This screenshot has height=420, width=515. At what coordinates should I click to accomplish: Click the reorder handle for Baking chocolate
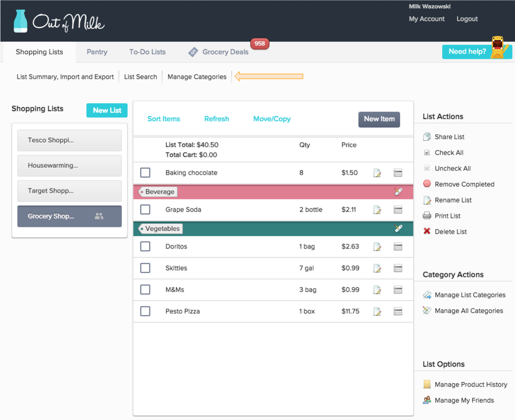(x=398, y=173)
